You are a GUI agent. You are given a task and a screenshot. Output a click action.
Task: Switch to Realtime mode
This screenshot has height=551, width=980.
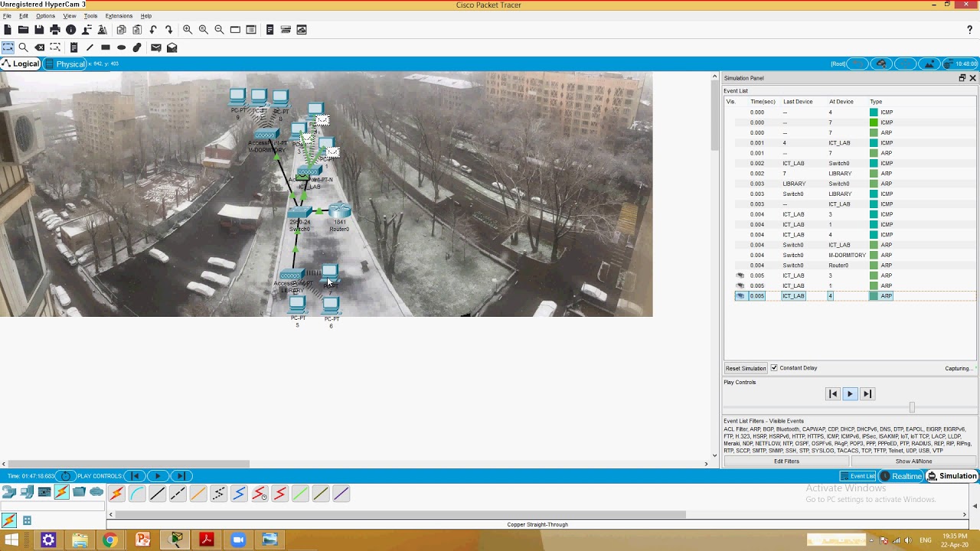click(x=901, y=476)
